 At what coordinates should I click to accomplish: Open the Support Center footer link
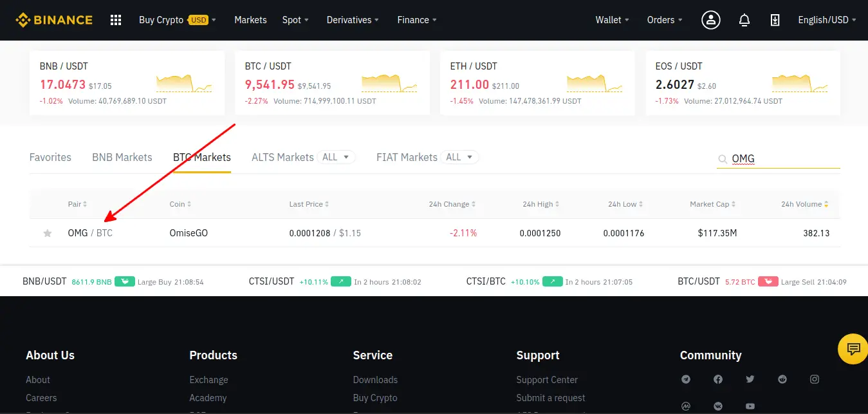click(x=547, y=380)
